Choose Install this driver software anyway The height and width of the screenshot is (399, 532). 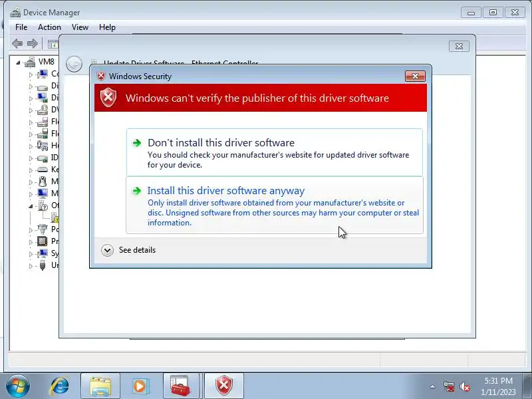point(275,205)
